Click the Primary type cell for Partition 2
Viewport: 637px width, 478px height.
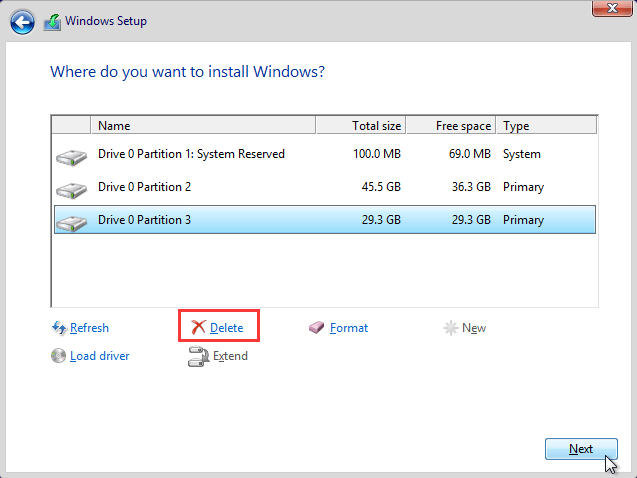[x=524, y=187]
